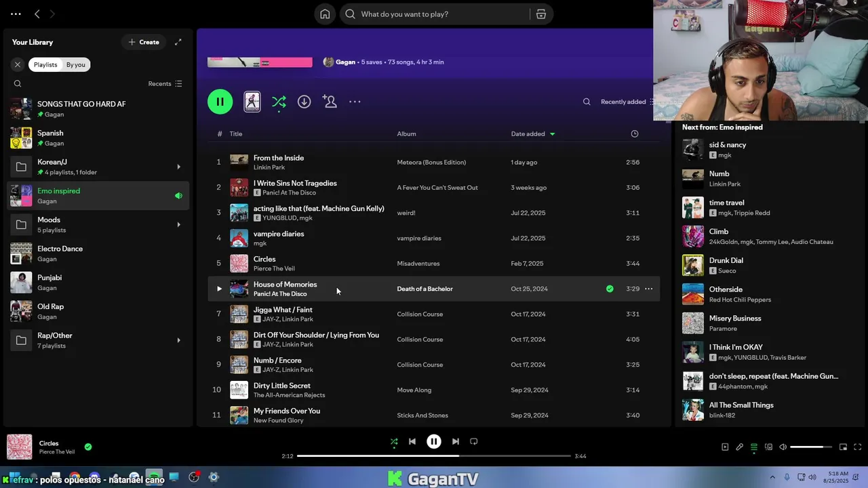Toggle shuffle in the bottom player bar
The image size is (868, 488).
394,441
